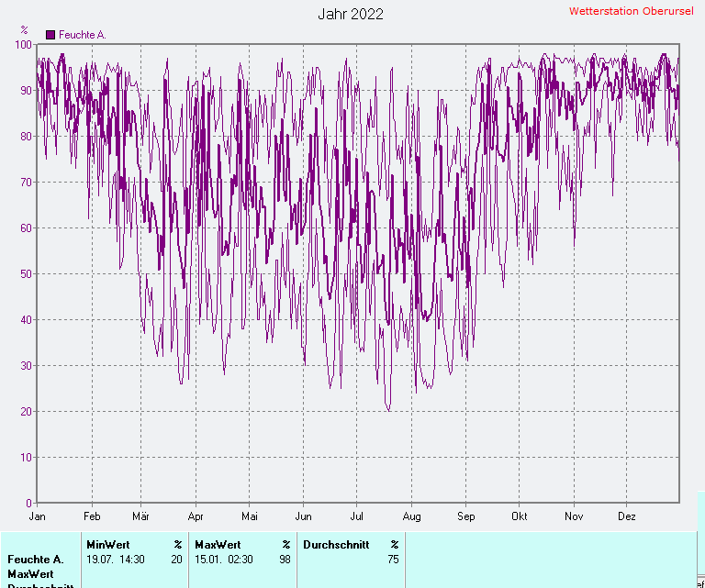Click the '%' unit label above y-axis
Screen dimensions: 705x588
coord(24,30)
